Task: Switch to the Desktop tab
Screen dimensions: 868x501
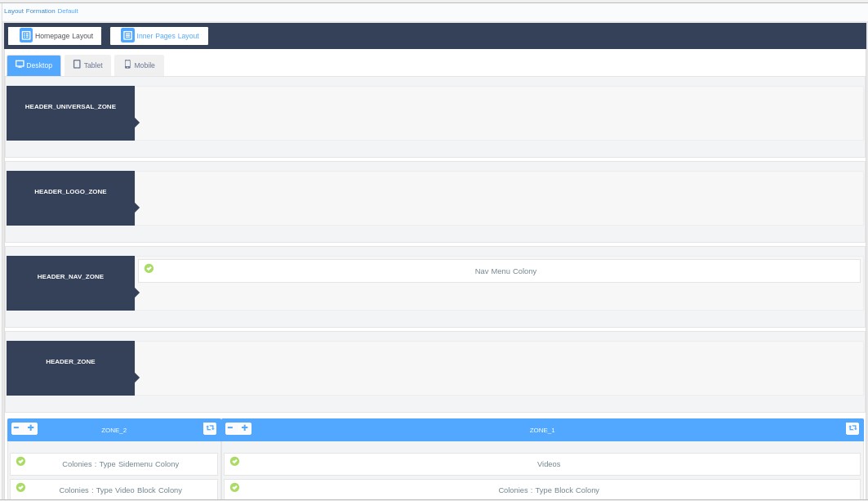Action: (x=33, y=65)
